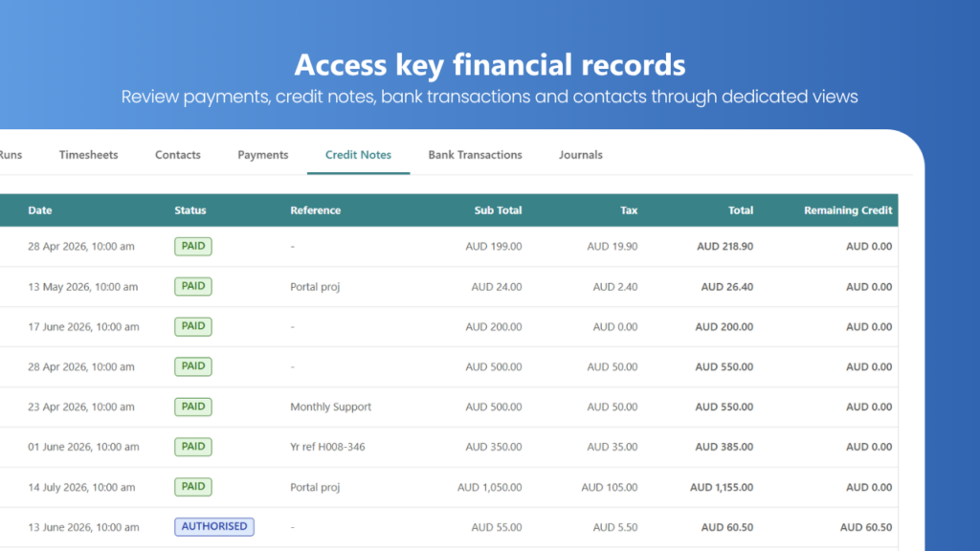Image resolution: width=980 pixels, height=551 pixels.
Task: Open the Contacts tab
Action: click(x=177, y=155)
